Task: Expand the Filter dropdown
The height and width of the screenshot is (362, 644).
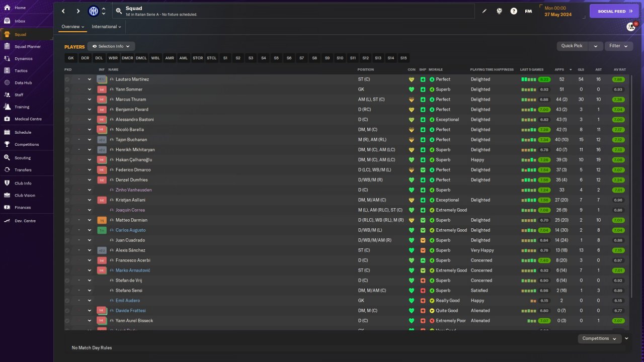Action: [x=618, y=46]
